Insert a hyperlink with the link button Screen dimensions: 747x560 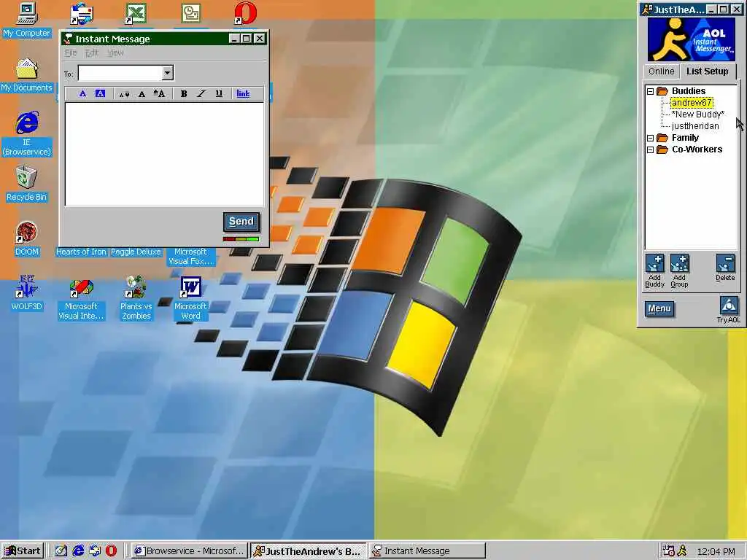pyautogui.click(x=243, y=94)
